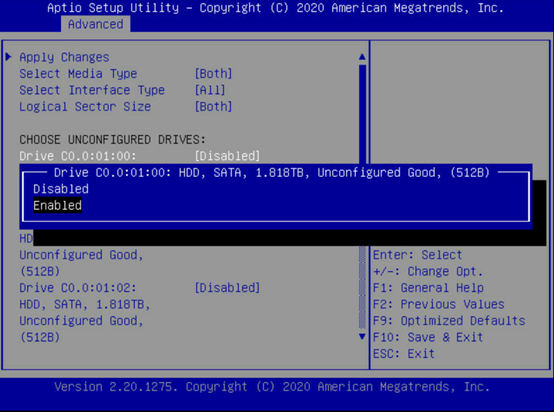The image size is (554, 412).
Task: Open the Drive C0.0:01:00 Disabled option
Action: coord(228,156)
